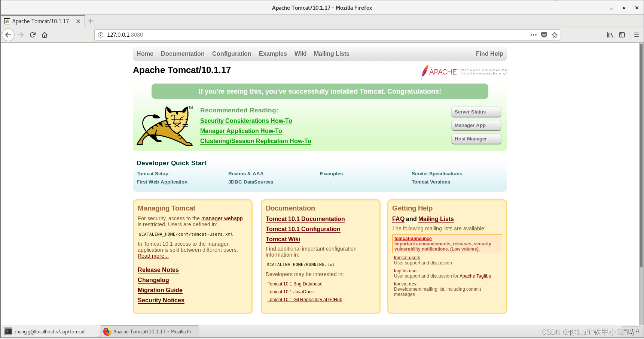This screenshot has height=339, width=644.
Task: Open Tomcat 10.1 Configuration link
Action: [x=303, y=229]
